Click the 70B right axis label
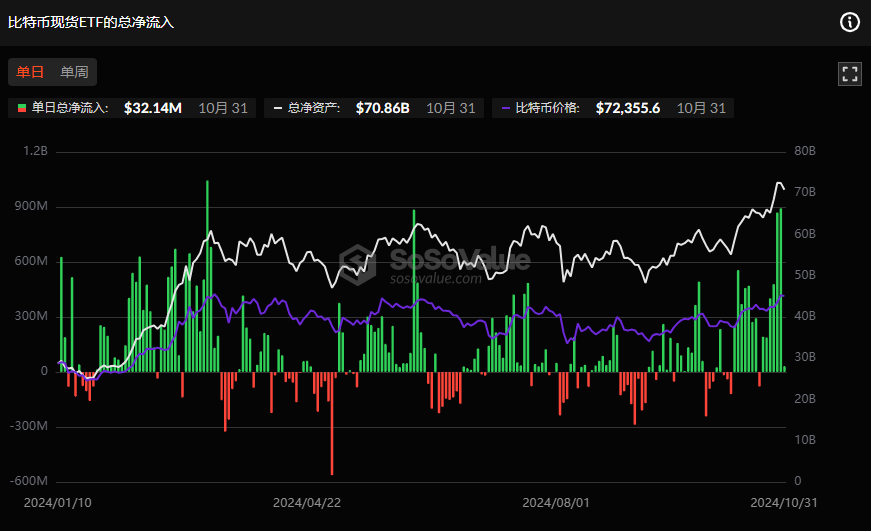 pos(805,192)
